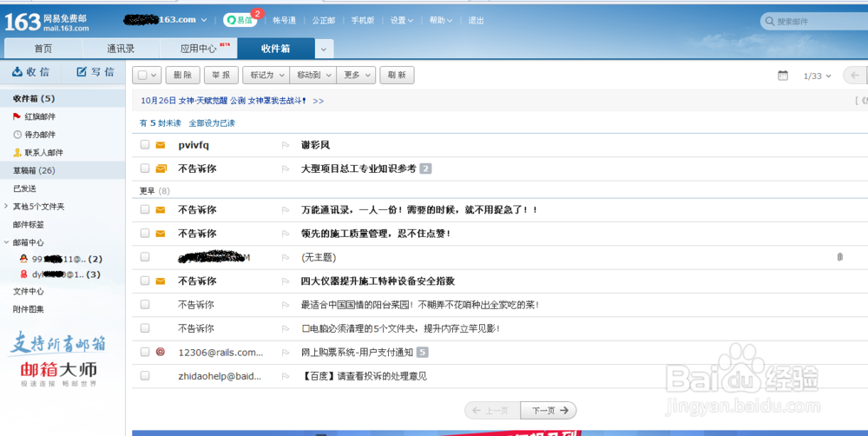Tick the select-all checkbox in toolbar
The image size is (868, 436).
click(x=142, y=76)
